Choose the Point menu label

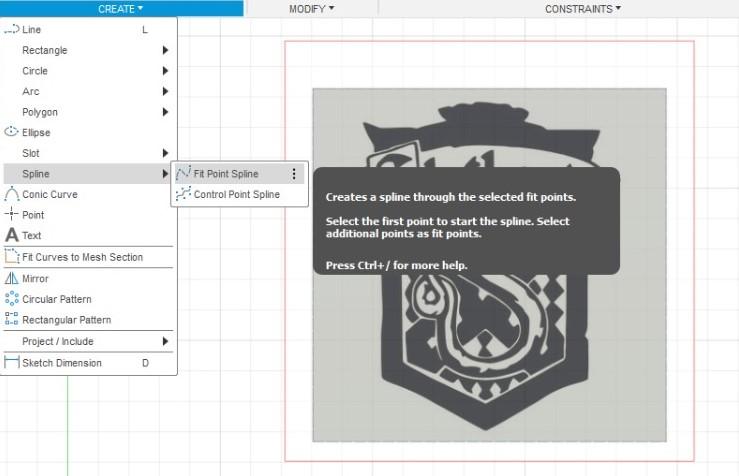[x=33, y=215]
